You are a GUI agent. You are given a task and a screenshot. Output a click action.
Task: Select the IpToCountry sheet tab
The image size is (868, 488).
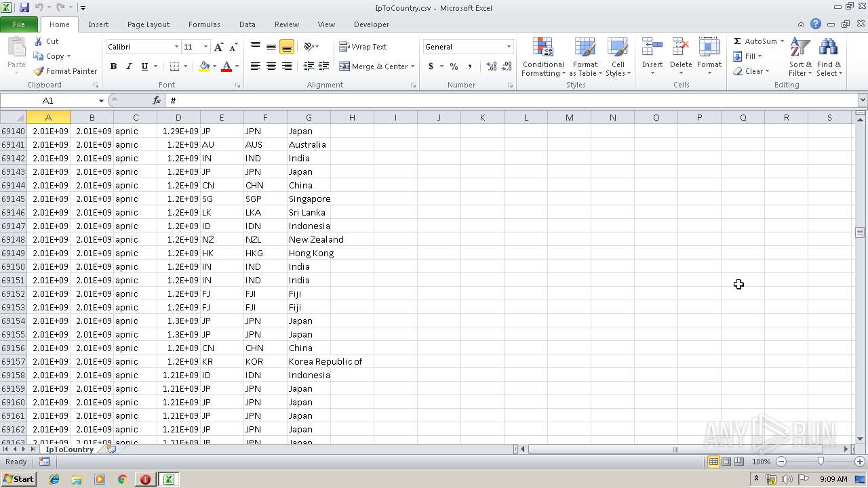(69, 449)
